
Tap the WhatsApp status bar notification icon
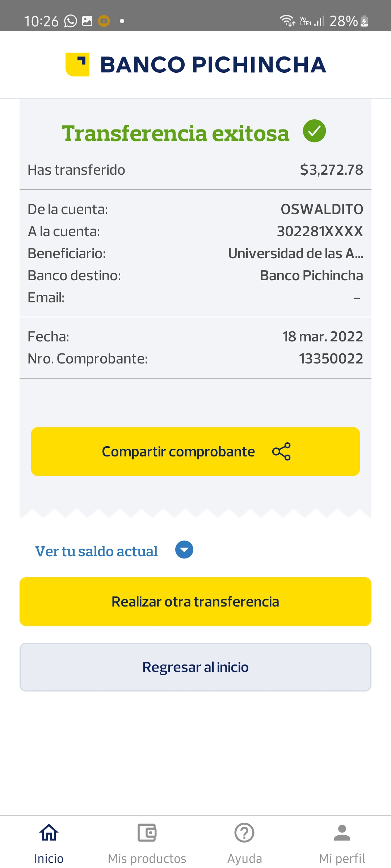(x=71, y=21)
